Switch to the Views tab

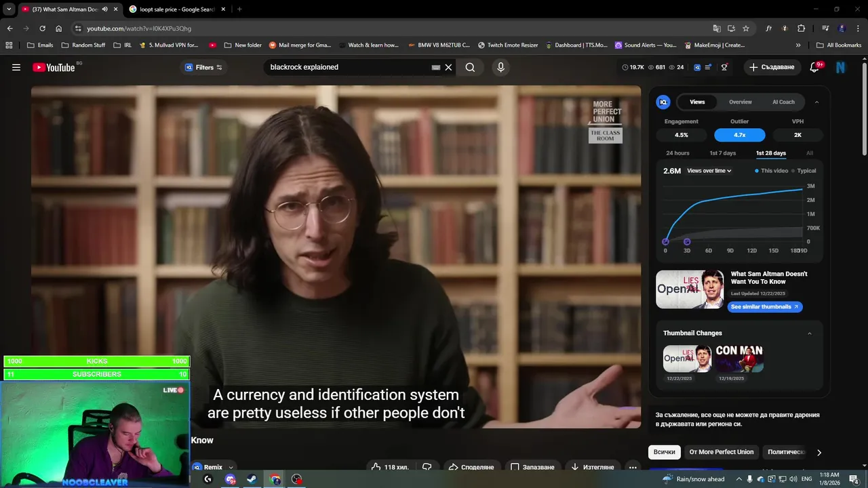[x=697, y=102]
